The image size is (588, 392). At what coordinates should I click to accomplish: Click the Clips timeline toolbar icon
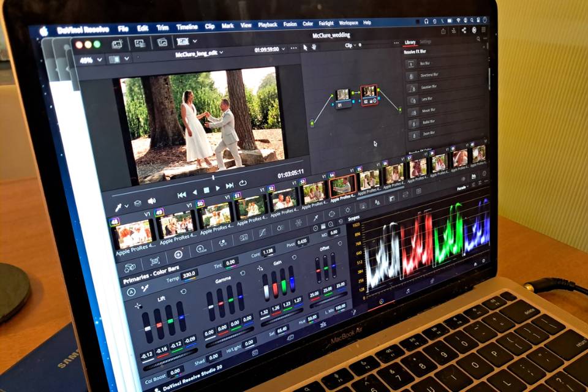click(183, 41)
